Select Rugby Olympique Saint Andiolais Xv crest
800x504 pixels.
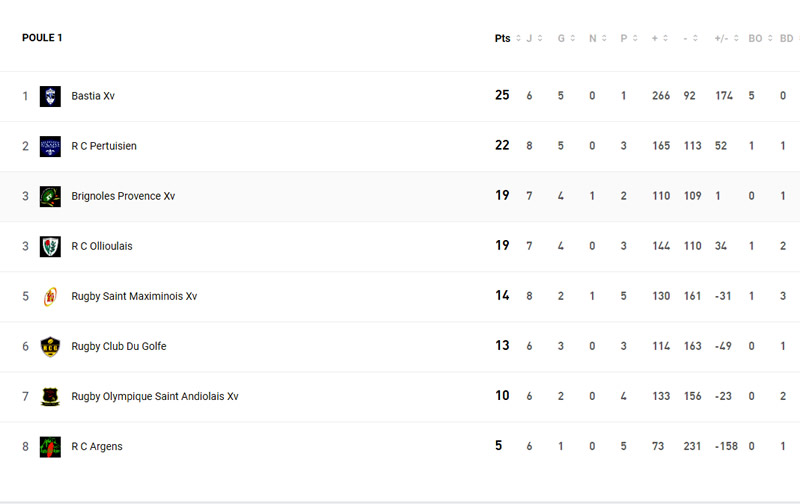50,396
